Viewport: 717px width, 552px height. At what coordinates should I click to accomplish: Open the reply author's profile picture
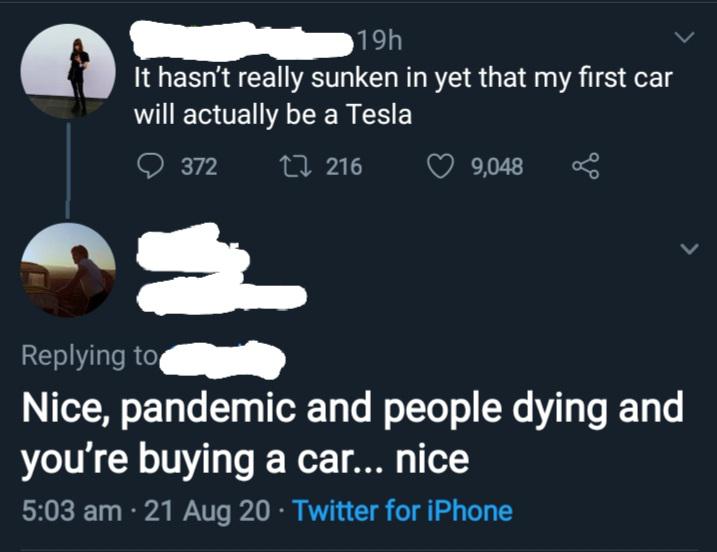[x=68, y=269]
